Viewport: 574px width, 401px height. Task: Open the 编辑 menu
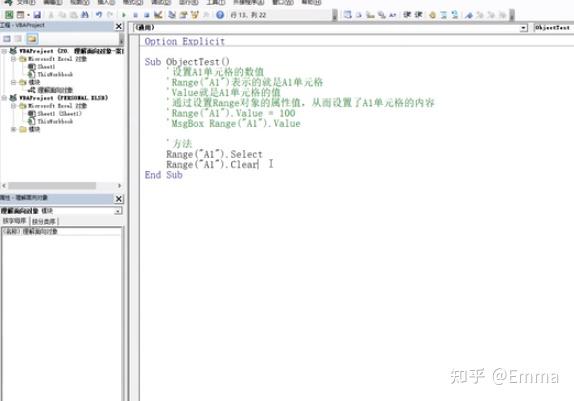(x=53, y=2)
